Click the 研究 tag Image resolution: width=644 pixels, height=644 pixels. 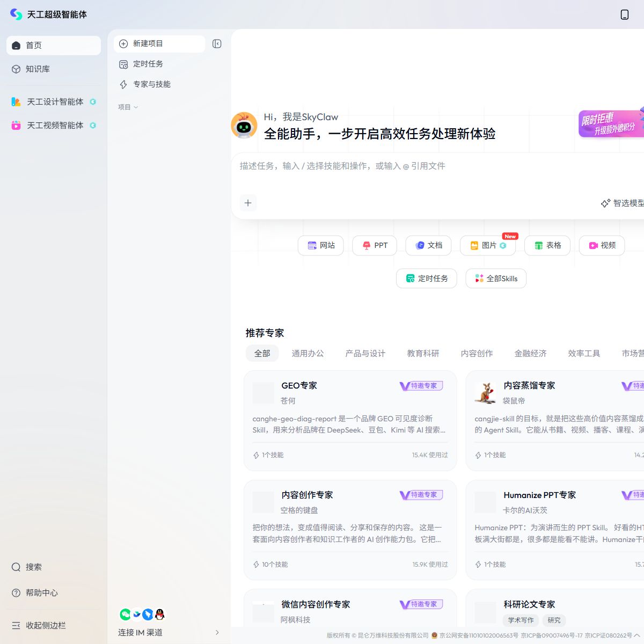click(554, 620)
